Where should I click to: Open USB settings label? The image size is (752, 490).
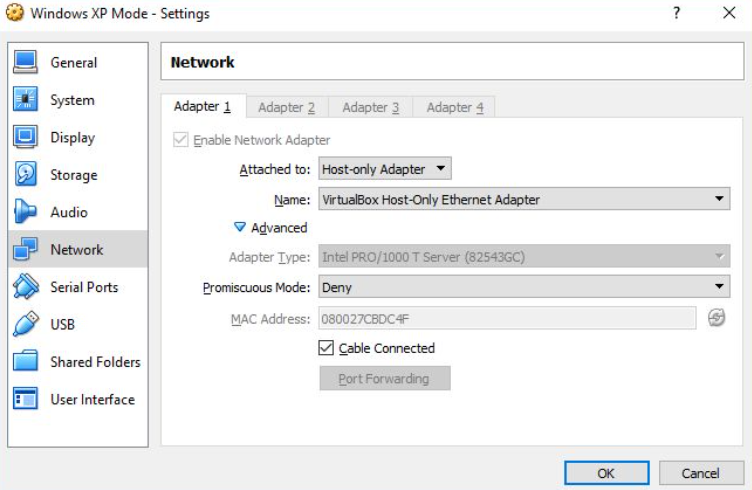tap(63, 325)
